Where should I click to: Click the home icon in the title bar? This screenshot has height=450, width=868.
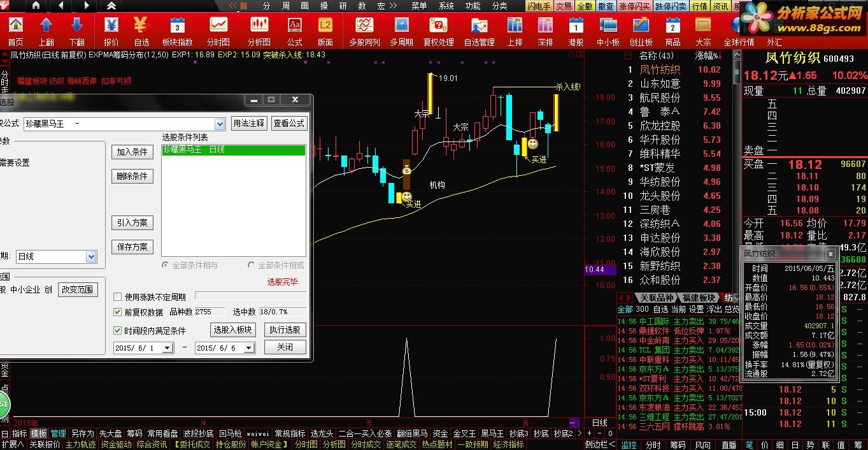[36, 6]
